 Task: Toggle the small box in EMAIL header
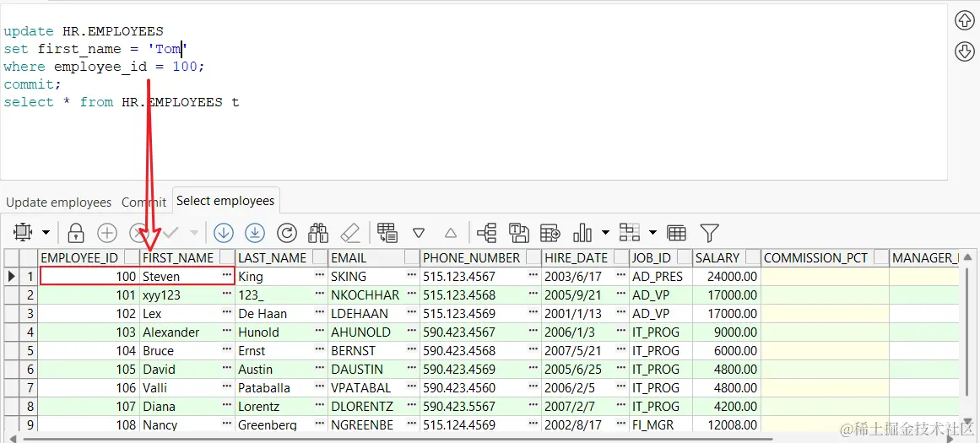point(412,257)
